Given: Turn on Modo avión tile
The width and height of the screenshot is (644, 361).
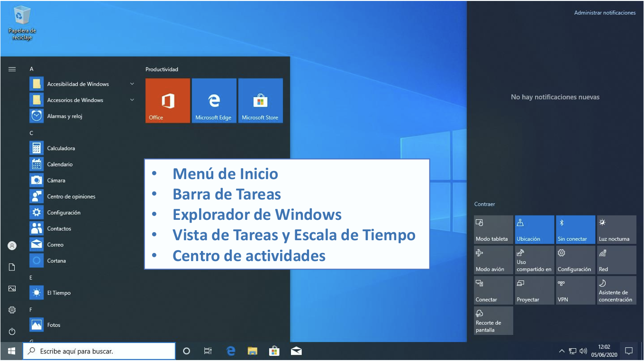Looking at the screenshot, I should pos(493,260).
